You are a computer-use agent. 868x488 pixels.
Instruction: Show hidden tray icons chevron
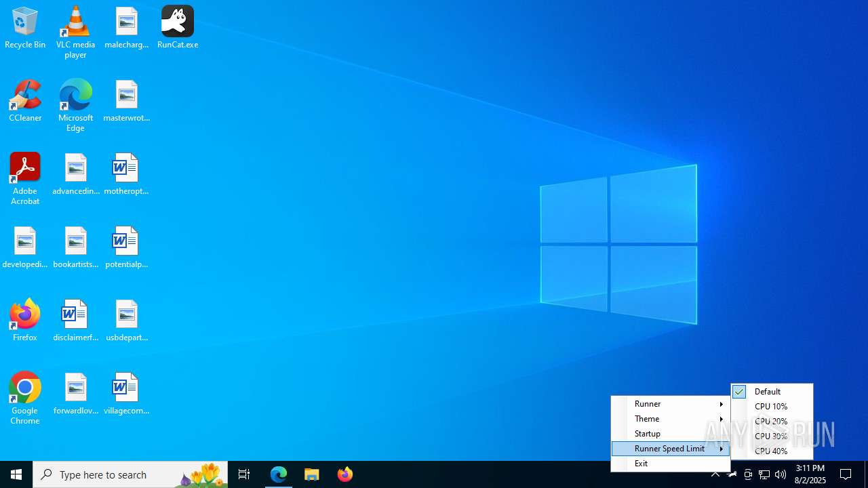coord(715,474)
